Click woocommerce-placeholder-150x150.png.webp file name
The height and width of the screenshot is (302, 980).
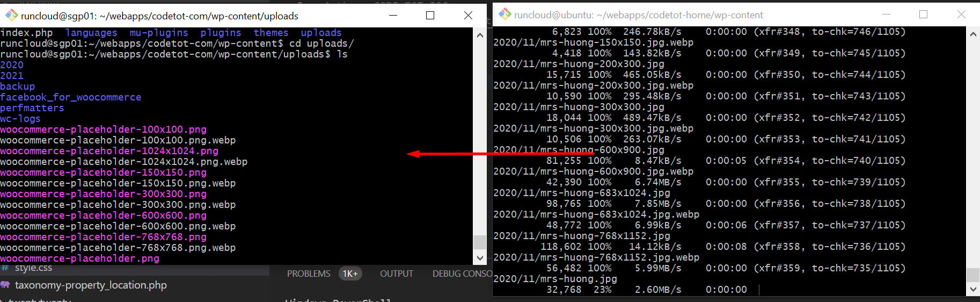pyautogui.click(x=118, y=183)
